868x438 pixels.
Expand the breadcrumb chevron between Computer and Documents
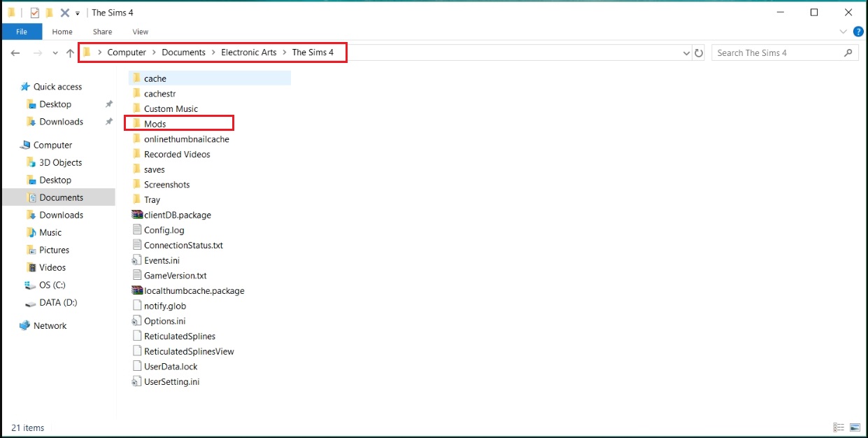point(154,52)
